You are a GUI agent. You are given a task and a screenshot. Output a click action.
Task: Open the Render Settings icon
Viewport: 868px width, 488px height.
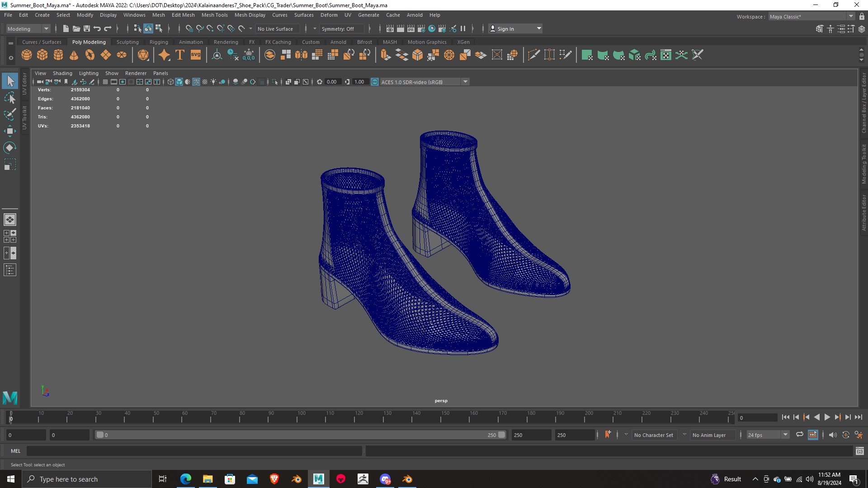click(x=421, y=28)
